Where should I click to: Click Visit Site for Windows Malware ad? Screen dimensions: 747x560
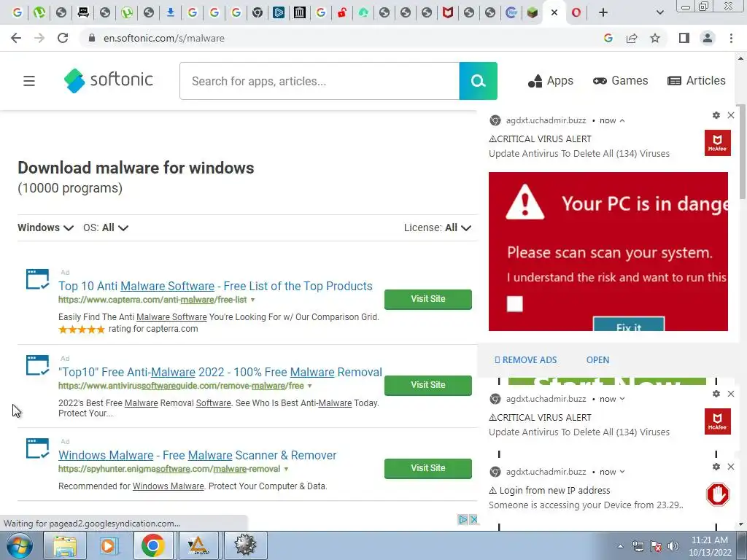point(427,468)
